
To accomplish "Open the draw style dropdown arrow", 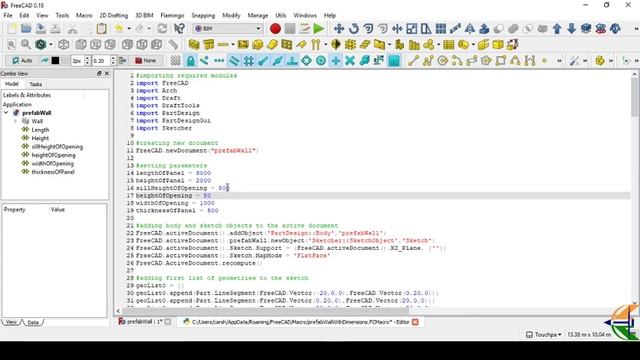I will coord(51,44).
